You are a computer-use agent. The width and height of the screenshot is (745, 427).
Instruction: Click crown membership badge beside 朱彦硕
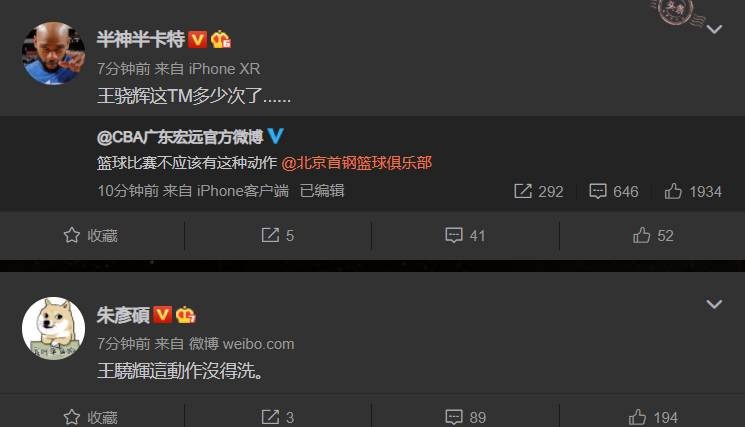[x=186, y=315]
